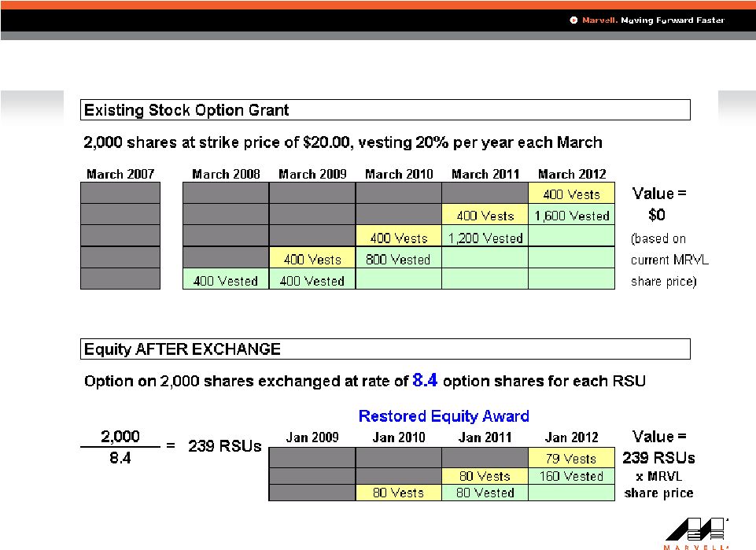Click the "160 Vested" cell
The width and height of the screenshot is (756, 550).
[571, 476]
